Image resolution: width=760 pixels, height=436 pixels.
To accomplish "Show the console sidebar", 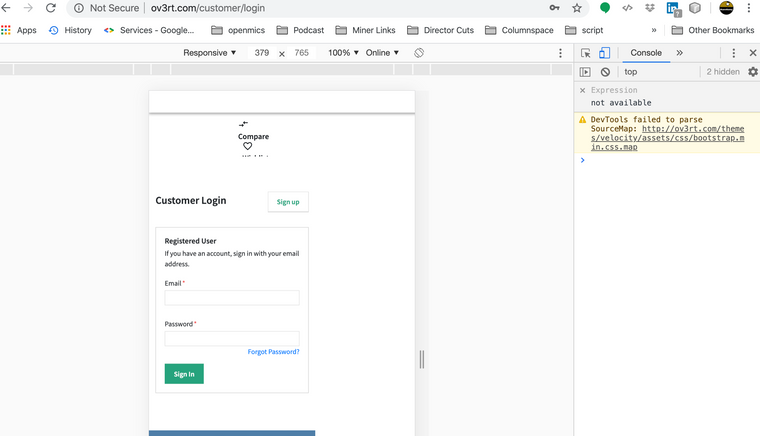I will [x=585, y=72].
